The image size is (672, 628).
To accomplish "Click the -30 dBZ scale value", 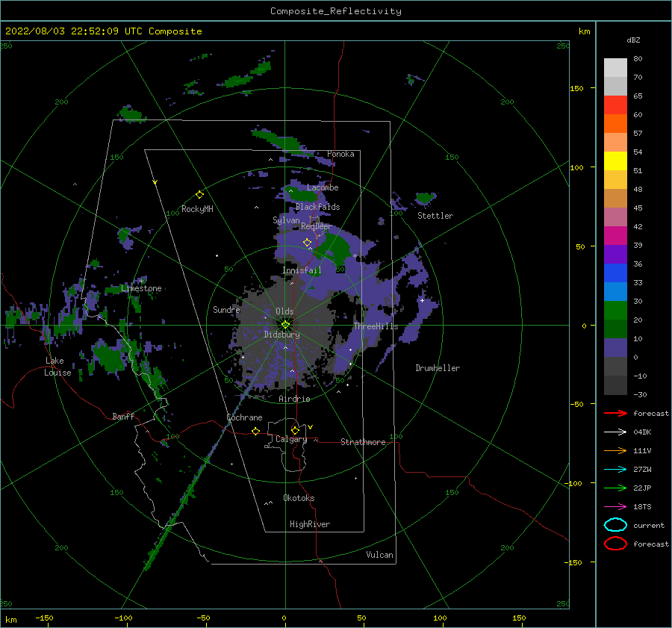I will (x=640, y=394).
